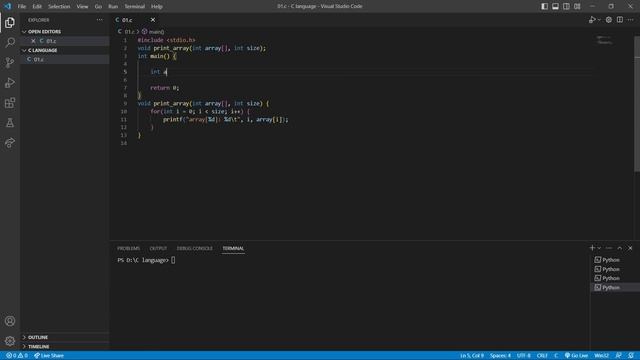Click the editor gear settings icon
Screen dimensions: 640x360
[x=609, y=20]
